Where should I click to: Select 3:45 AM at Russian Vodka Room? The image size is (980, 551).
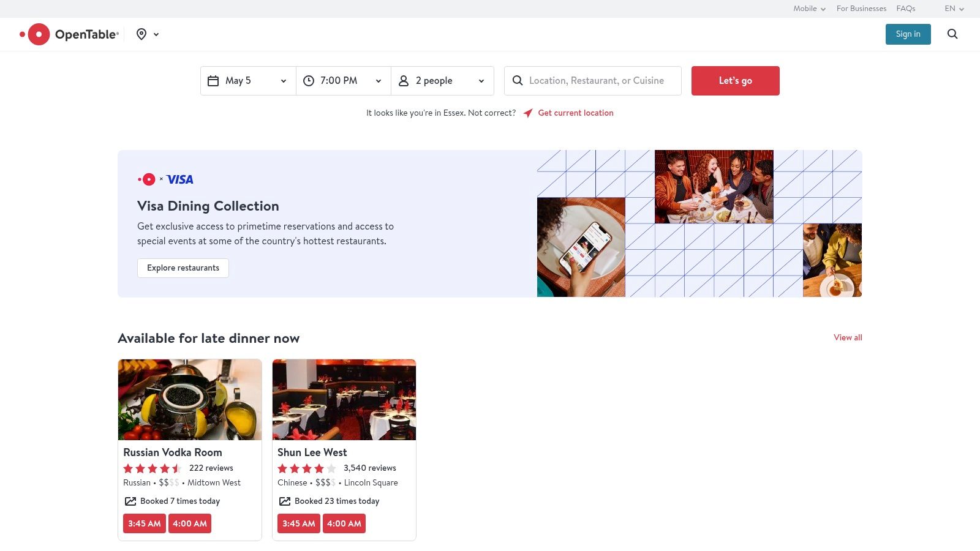pos(145,523)
